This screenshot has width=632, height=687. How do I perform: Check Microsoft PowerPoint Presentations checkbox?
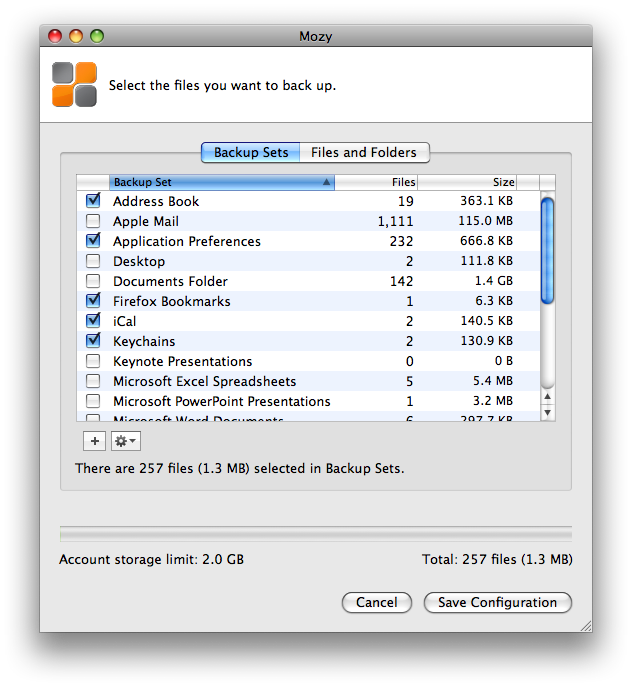click(93, 401)
